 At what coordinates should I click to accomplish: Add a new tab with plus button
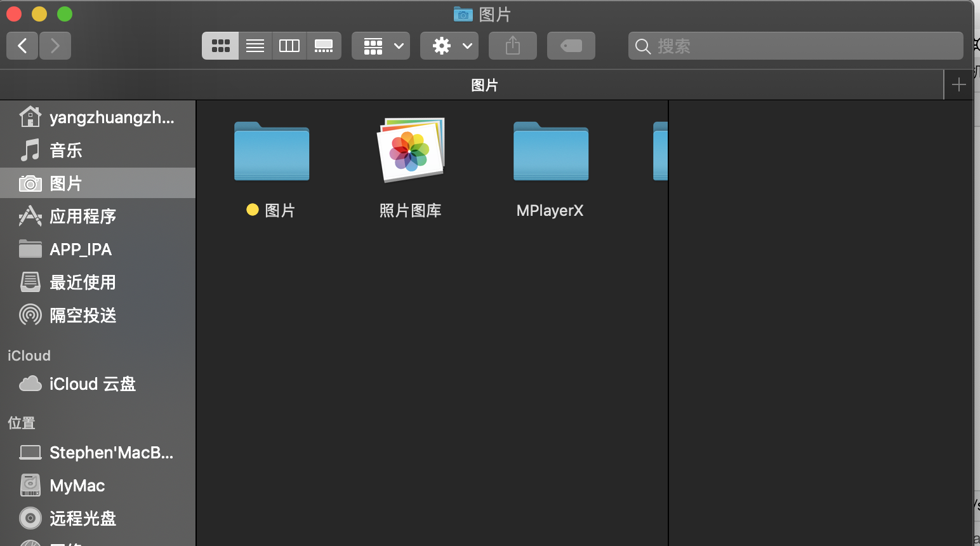pos(958,85)
